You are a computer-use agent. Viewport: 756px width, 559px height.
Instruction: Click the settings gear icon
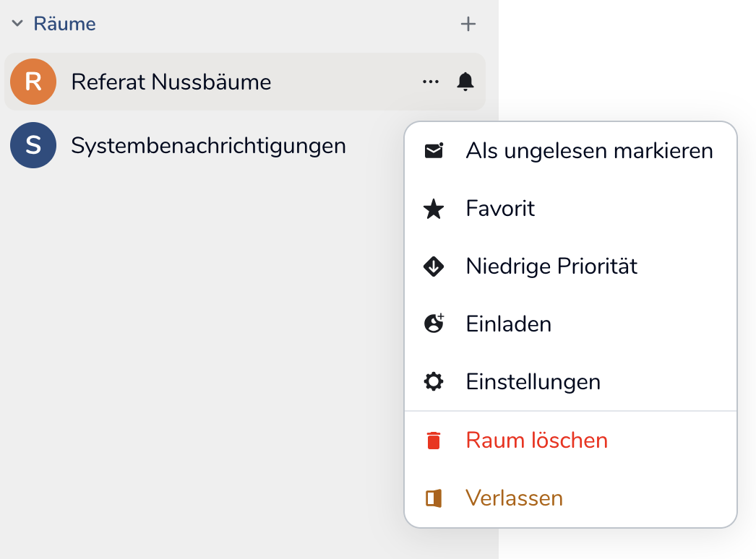click(434, 381)
